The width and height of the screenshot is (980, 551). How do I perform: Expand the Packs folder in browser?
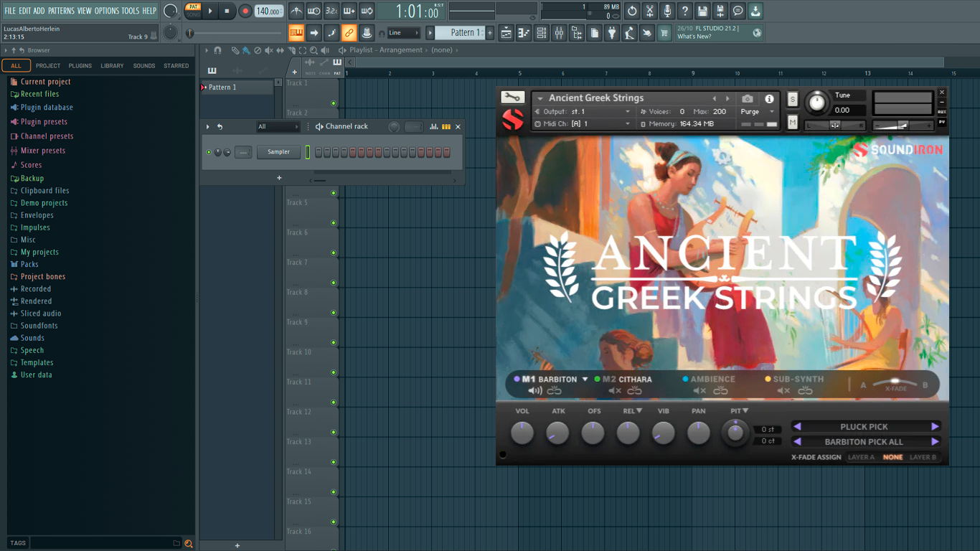click(29, 265)
